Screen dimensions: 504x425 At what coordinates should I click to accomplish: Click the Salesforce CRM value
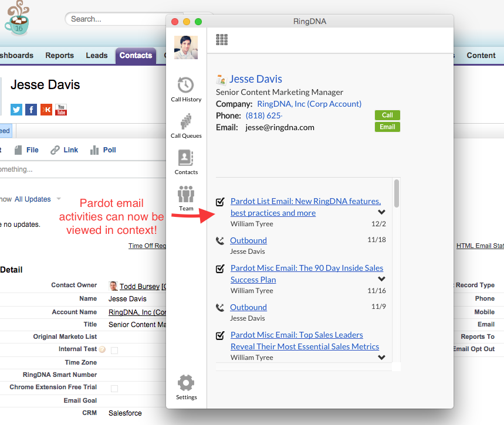click(125, 413)
